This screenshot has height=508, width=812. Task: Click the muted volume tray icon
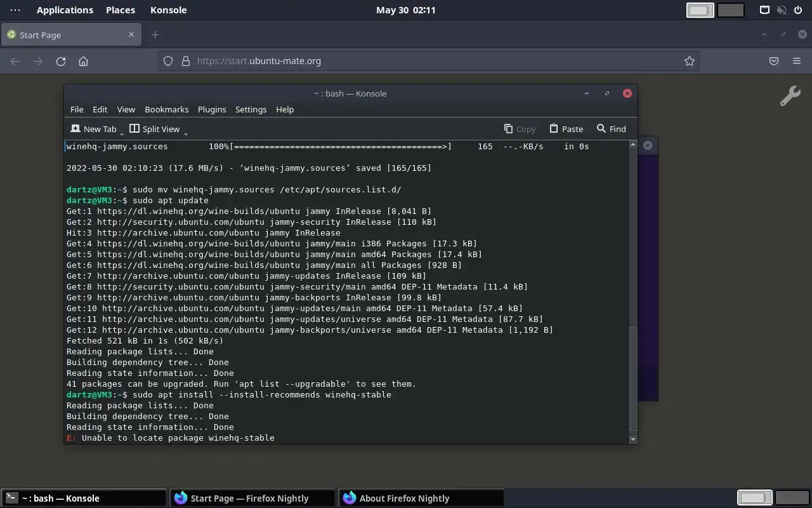[x=782, y=10]
